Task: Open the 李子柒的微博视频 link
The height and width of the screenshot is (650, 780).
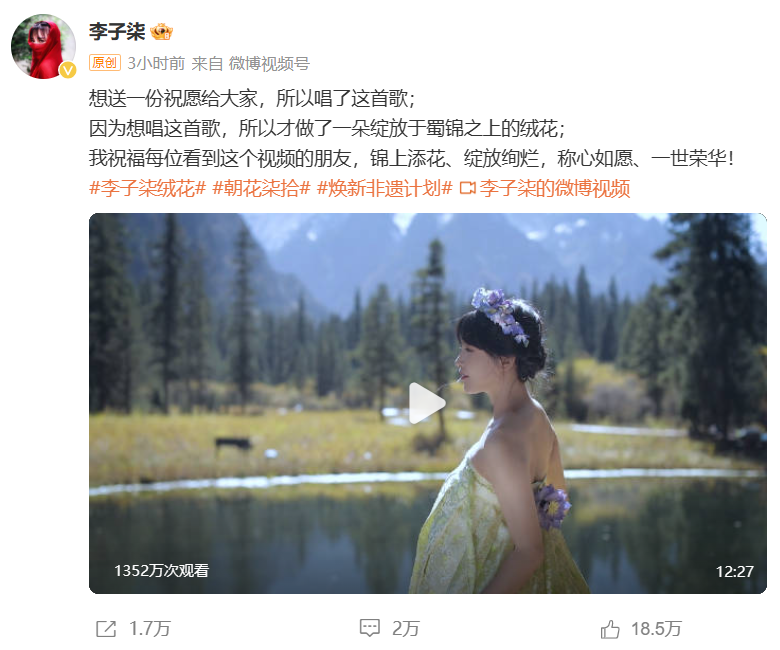Action: [x=555, y=188]
